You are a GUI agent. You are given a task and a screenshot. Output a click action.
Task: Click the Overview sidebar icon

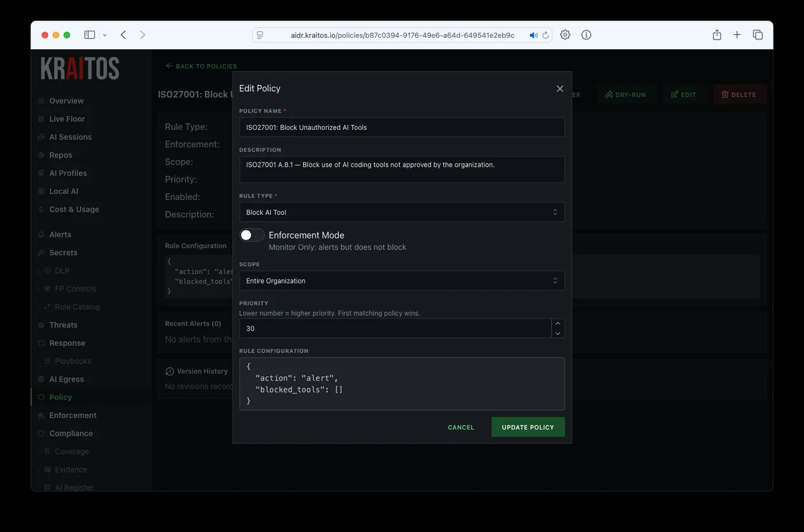41,101
